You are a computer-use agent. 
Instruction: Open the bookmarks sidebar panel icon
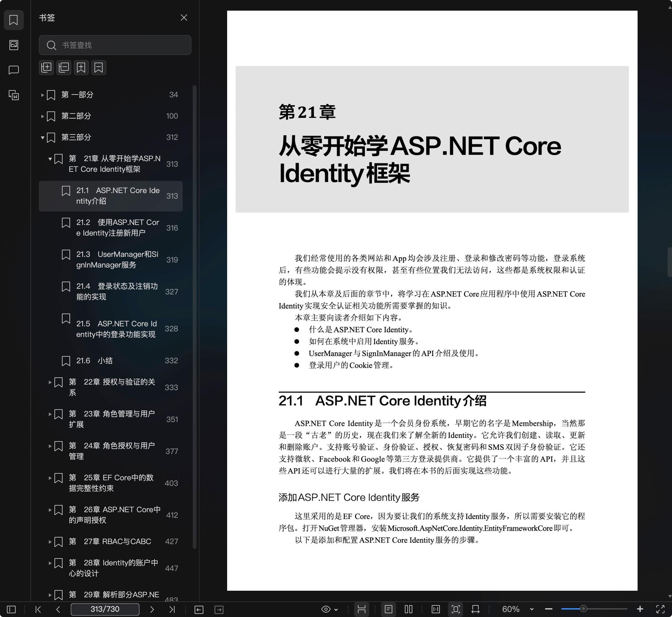[14, 20]
